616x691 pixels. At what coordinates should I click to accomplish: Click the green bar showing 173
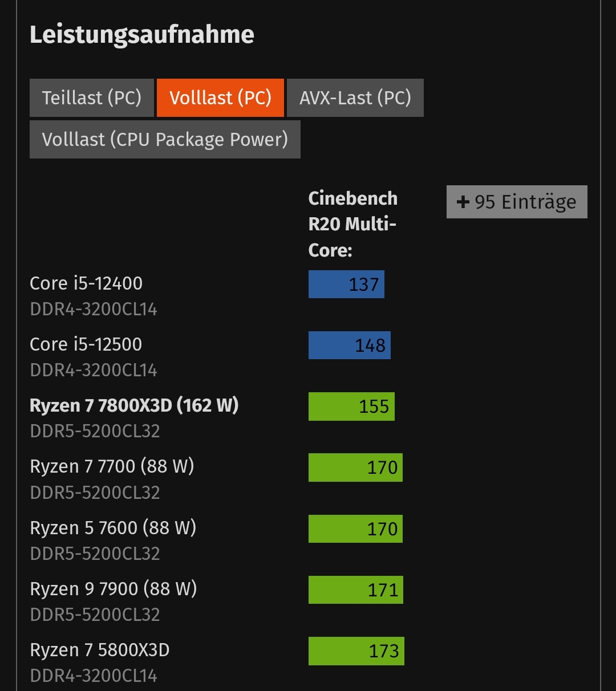356,651
